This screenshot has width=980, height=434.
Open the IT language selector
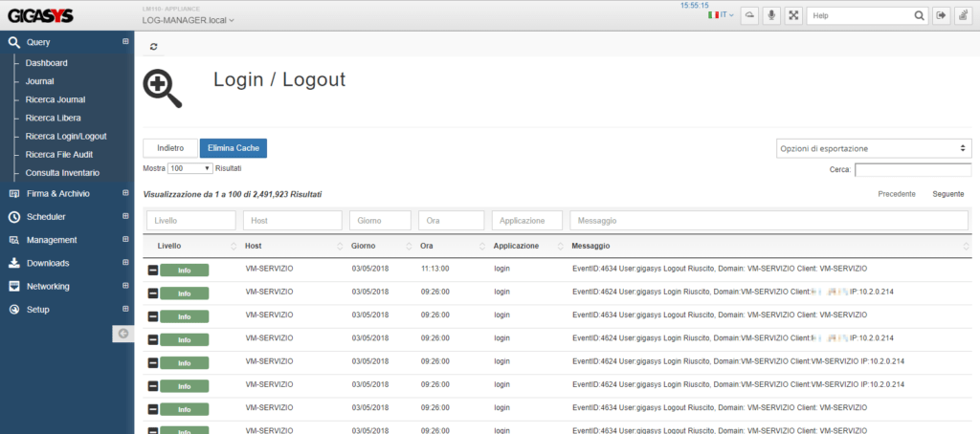point(720,15)
